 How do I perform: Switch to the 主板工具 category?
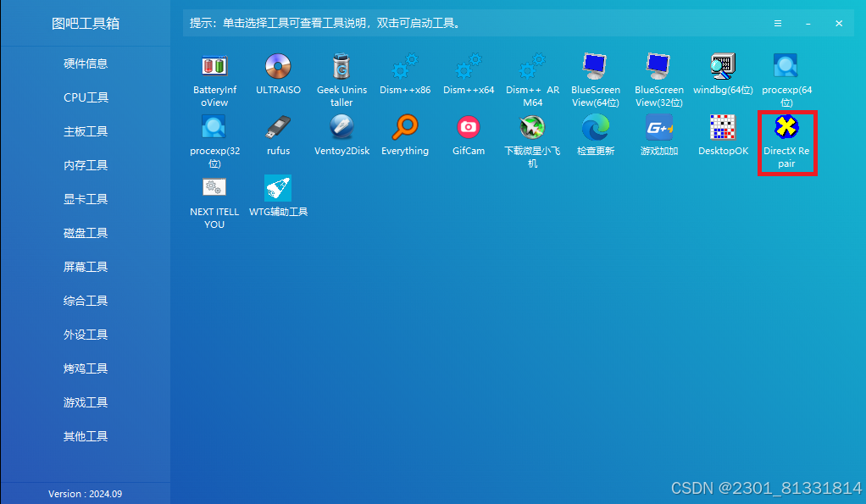coord(86,131)
